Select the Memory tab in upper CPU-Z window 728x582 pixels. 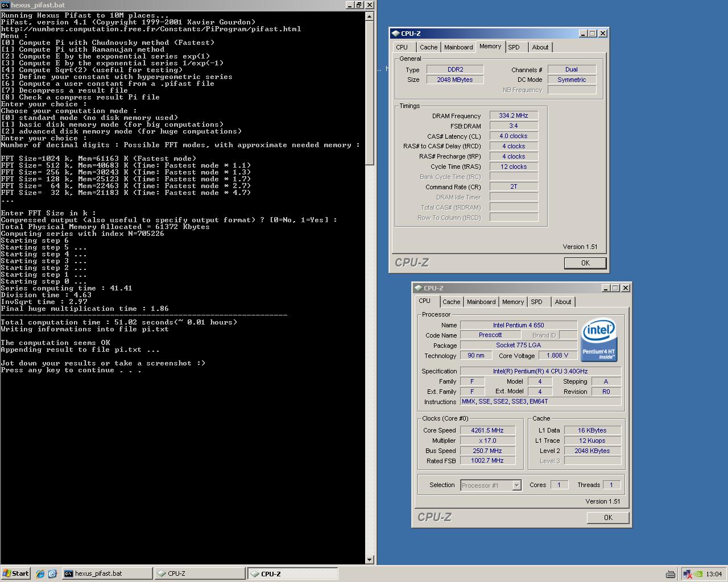click(490, 47)
